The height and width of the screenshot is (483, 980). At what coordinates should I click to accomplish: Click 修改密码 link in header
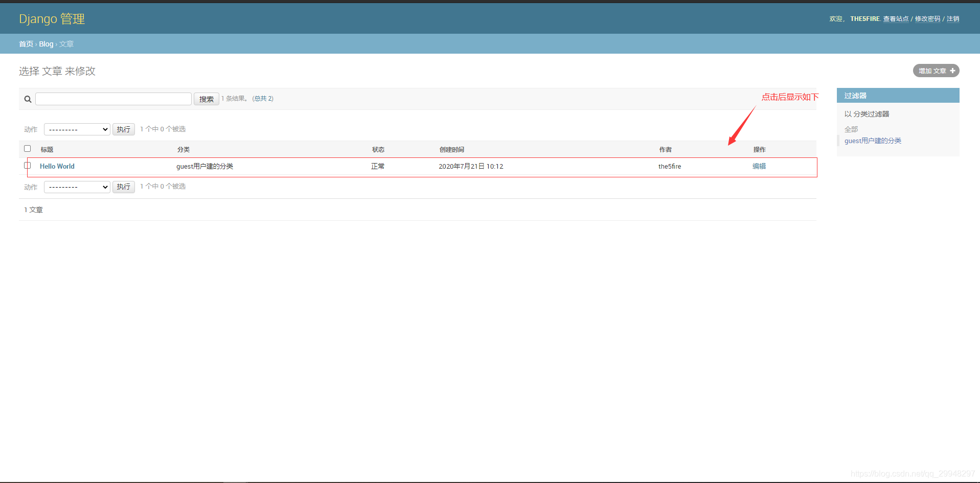pos(928,19)
